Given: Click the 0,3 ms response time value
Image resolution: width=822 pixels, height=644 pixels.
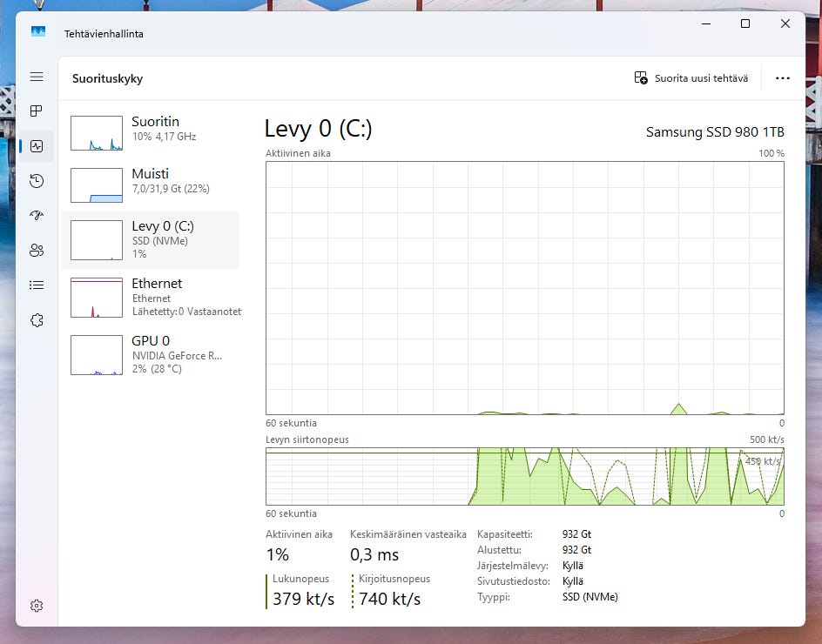Looking at the screenshot, I should point(374,554).
